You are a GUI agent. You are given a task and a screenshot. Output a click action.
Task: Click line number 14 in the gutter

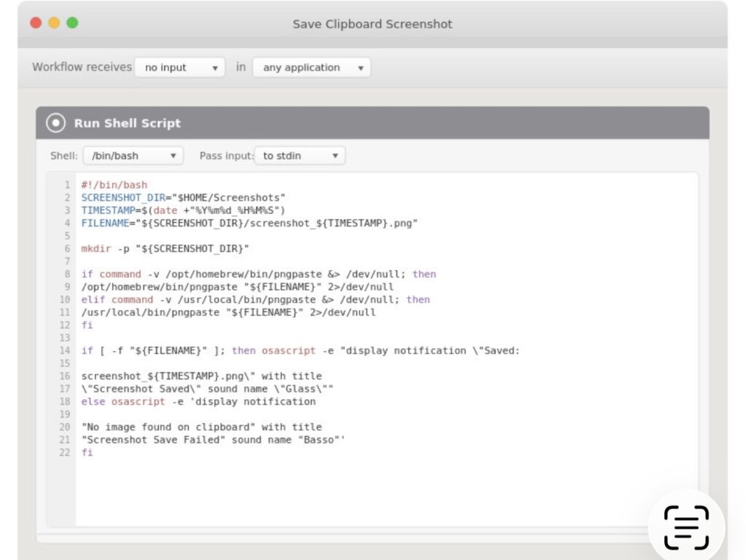coord(66,350)
